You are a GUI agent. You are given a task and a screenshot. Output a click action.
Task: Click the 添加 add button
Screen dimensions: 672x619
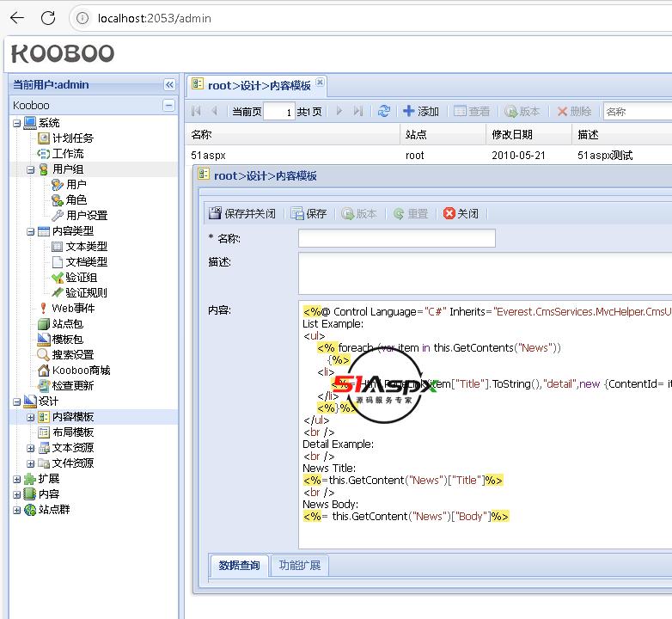pyautogui.click(x=421, y=111)
